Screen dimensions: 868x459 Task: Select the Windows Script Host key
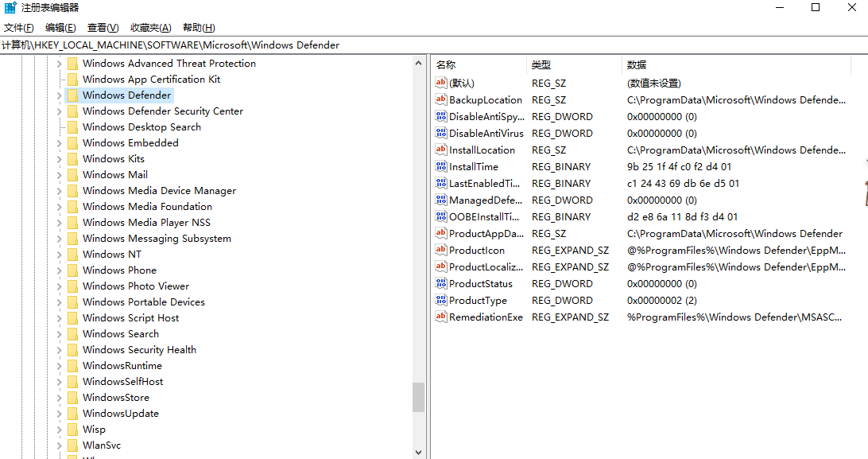tap(130, 318)
